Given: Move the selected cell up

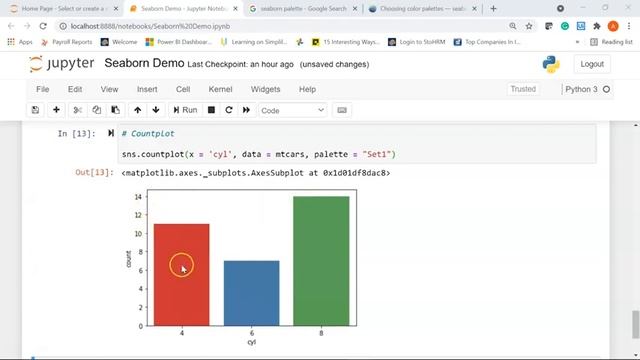Looking at the screenshot, I should point(138,110).
